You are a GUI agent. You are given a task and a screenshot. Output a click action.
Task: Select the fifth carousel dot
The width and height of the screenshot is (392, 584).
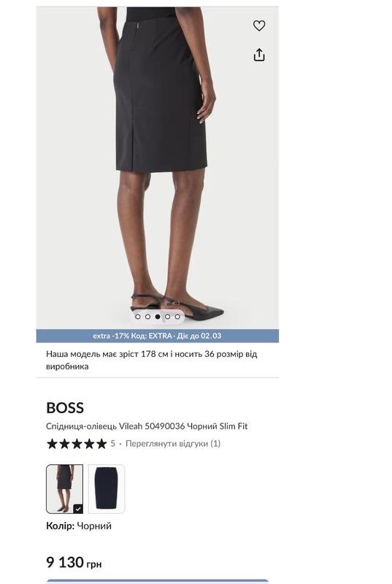pyautogui.click(x=177, y=317)
